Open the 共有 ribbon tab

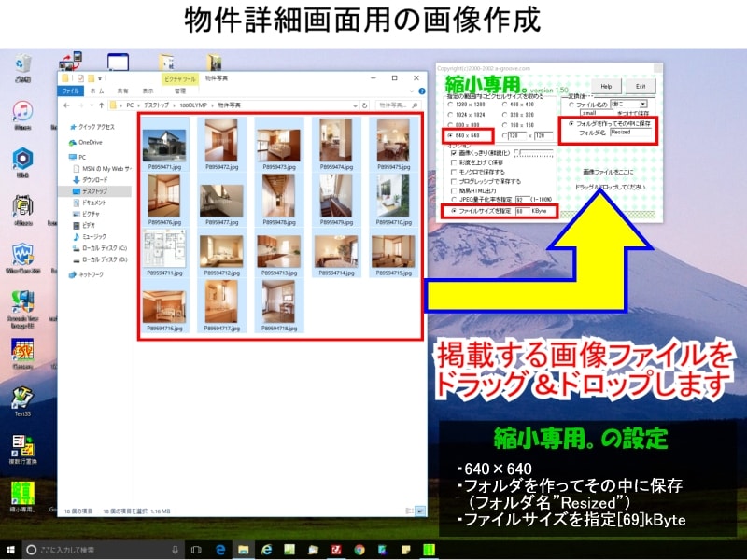(122, 91)
